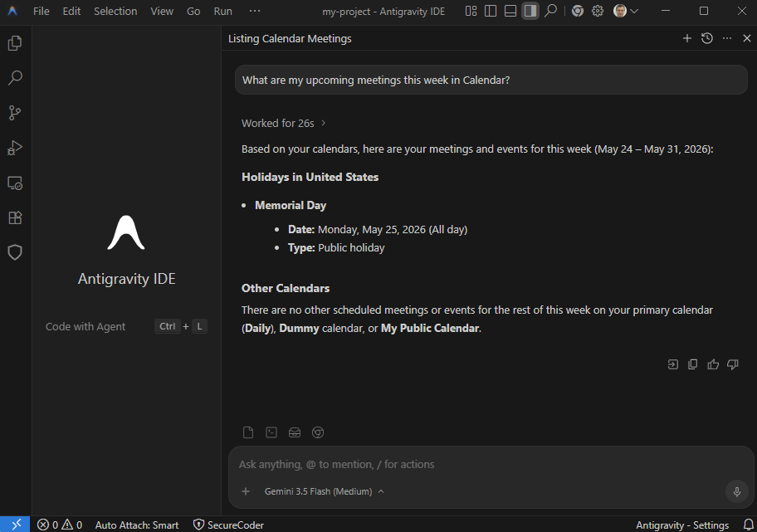Open the File menu

pos(41,11)
